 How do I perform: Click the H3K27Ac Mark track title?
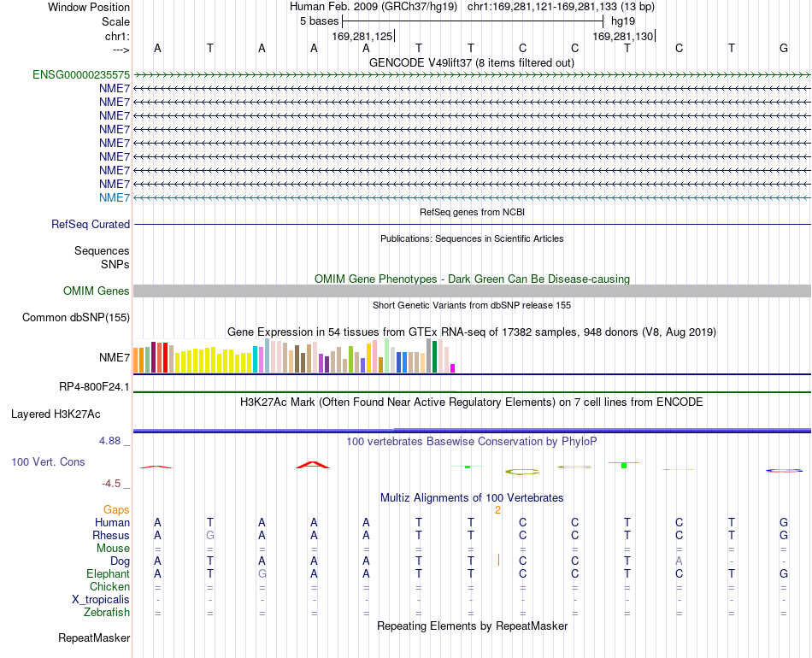pos(471,402)
